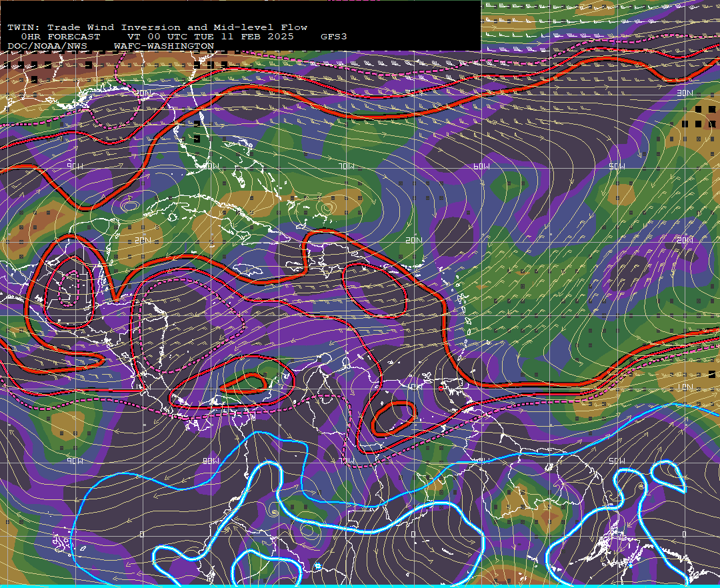This screenshot has width=720, height=588.
Task: Click the 'DOC/NOAA/NWS' source text
Action: click(x=47, y=47)
